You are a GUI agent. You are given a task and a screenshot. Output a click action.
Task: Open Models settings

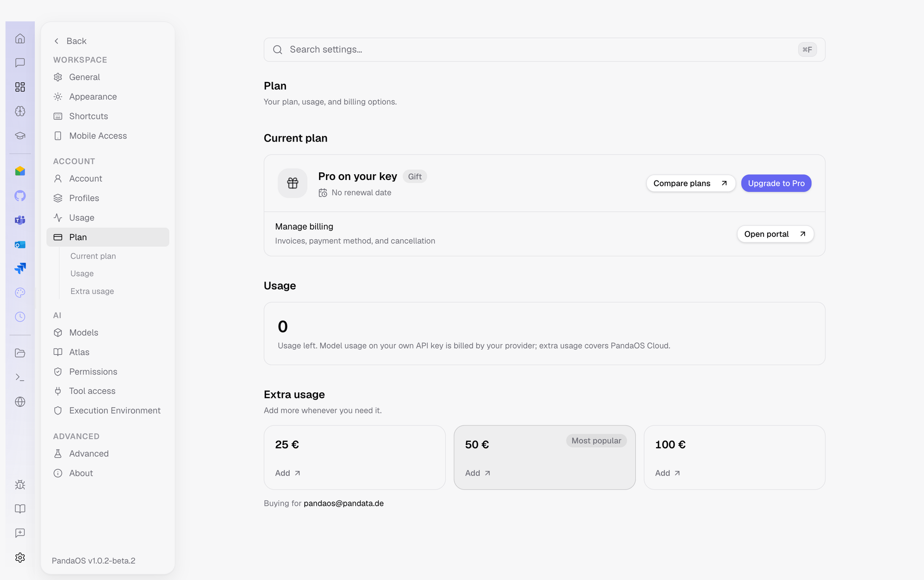108,333
